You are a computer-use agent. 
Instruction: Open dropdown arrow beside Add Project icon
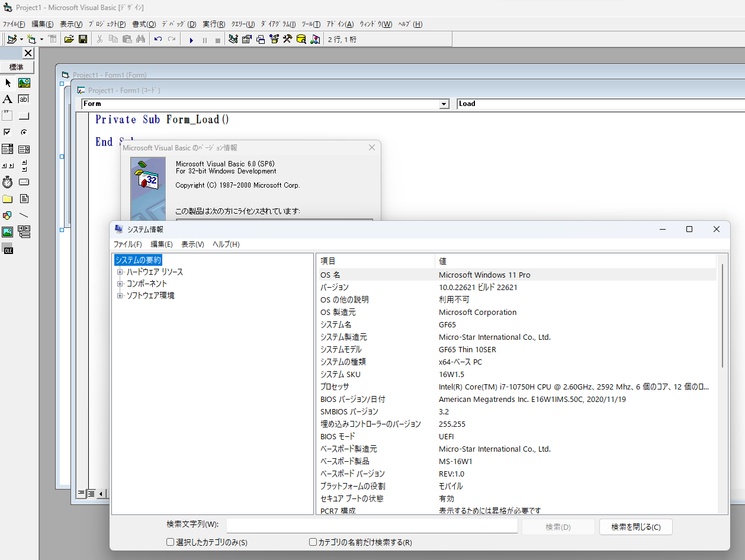click(x=21, y=39)
